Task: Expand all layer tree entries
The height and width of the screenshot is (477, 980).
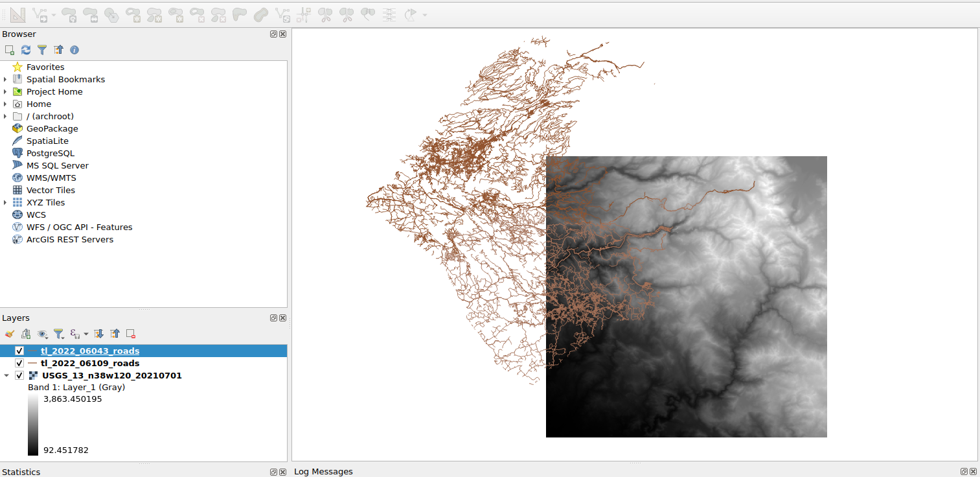Action: [98, 333]
